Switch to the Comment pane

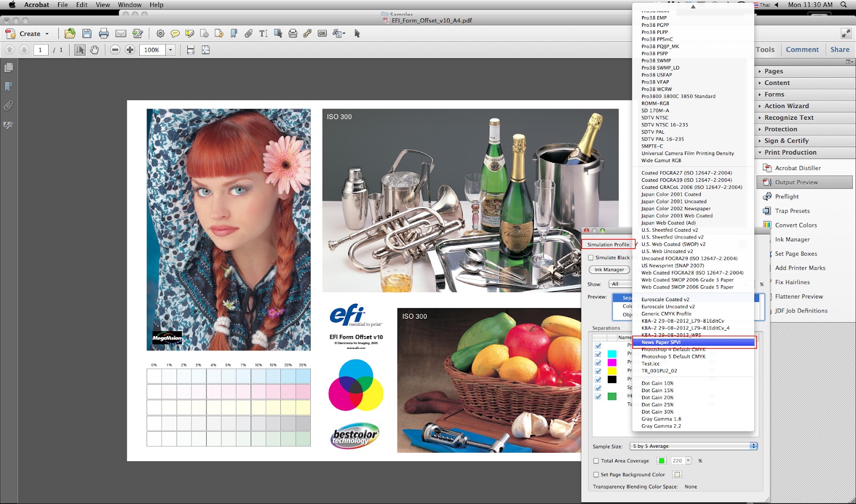802,49
